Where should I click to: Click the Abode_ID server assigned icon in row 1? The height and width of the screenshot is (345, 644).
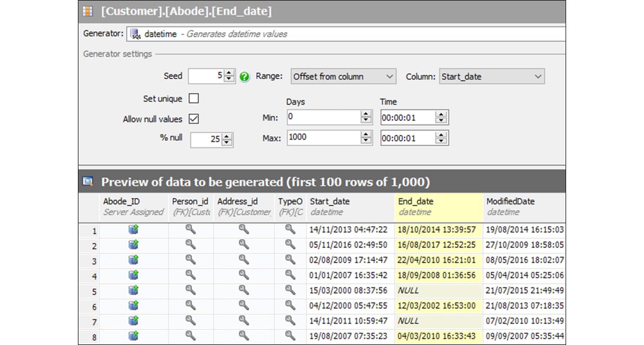point(133,229)
